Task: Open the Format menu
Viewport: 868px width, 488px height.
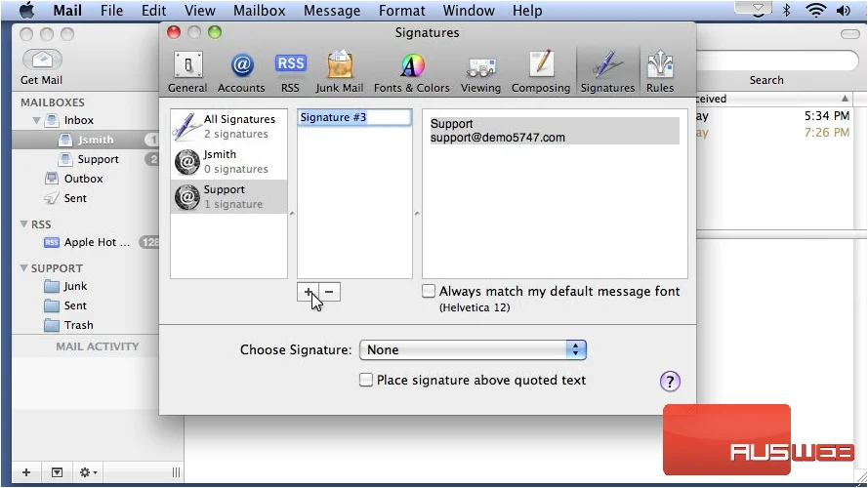Action: [x=402, y=10]
